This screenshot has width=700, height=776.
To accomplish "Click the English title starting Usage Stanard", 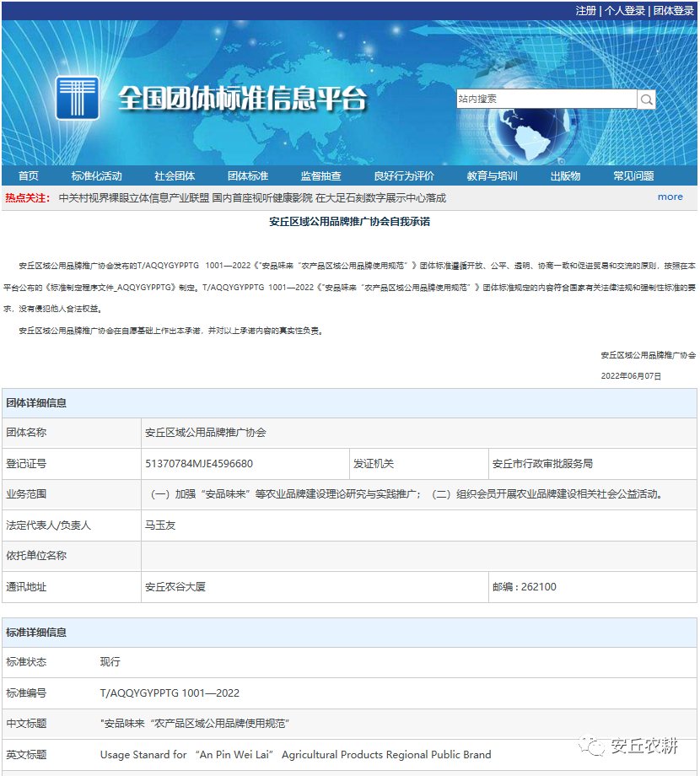I will click(296, 755).
